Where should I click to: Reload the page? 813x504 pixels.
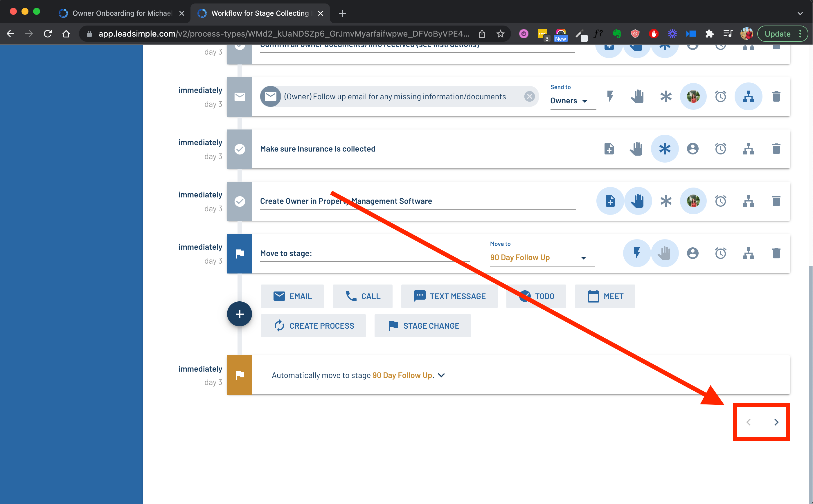[48, 34]
